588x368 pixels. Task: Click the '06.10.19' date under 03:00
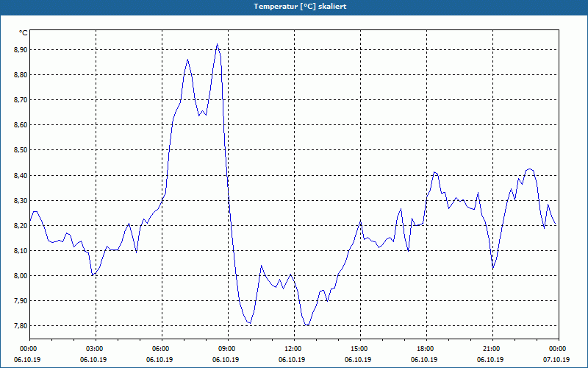click(93, 360)
